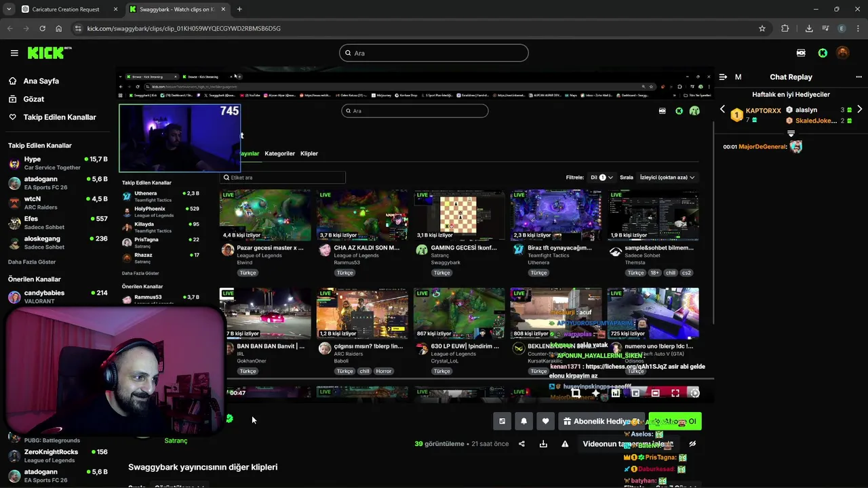The image size is (868, 488).
Task: Bookmark this page with the star icon
Action: (x=762, y=28)
